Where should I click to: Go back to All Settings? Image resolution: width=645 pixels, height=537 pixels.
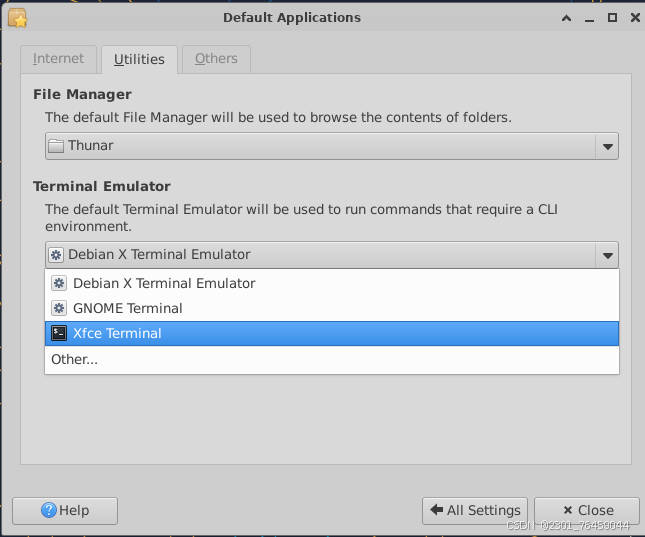coord(475,511)
